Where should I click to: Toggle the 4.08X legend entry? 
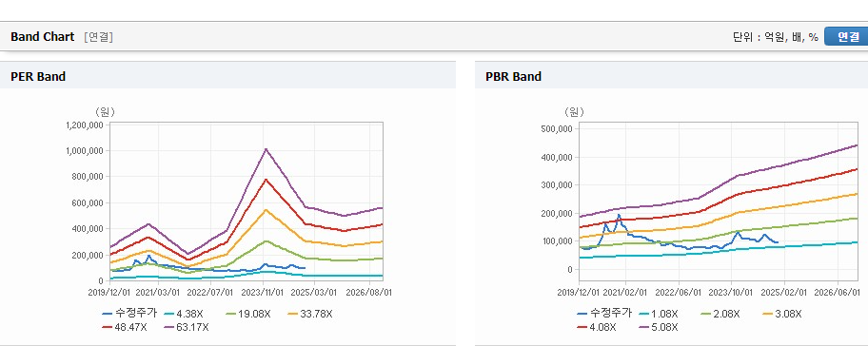coord(597,327)
